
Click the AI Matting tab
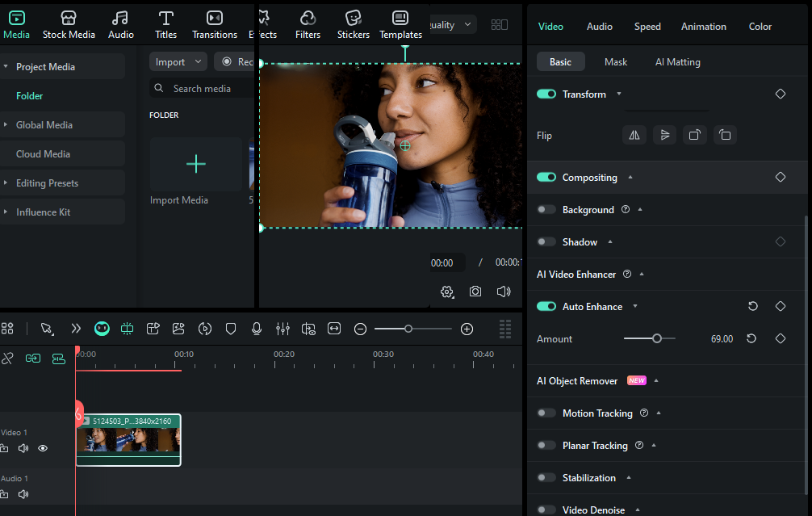(x=678, y=61)
